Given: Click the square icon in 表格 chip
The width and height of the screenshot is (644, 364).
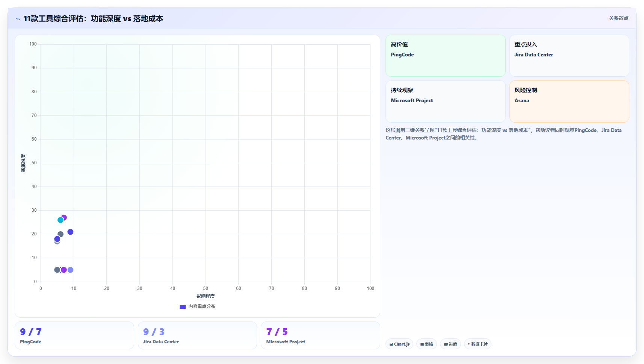Looking at the screenshot, I should pos(422,344).
